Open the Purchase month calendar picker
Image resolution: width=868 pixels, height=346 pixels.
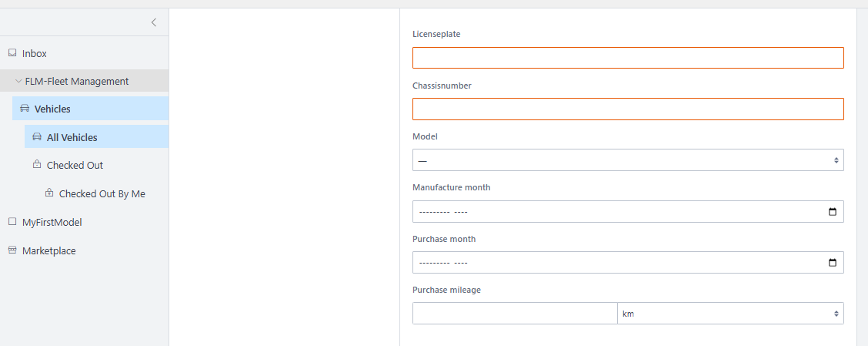coord(832,263)
